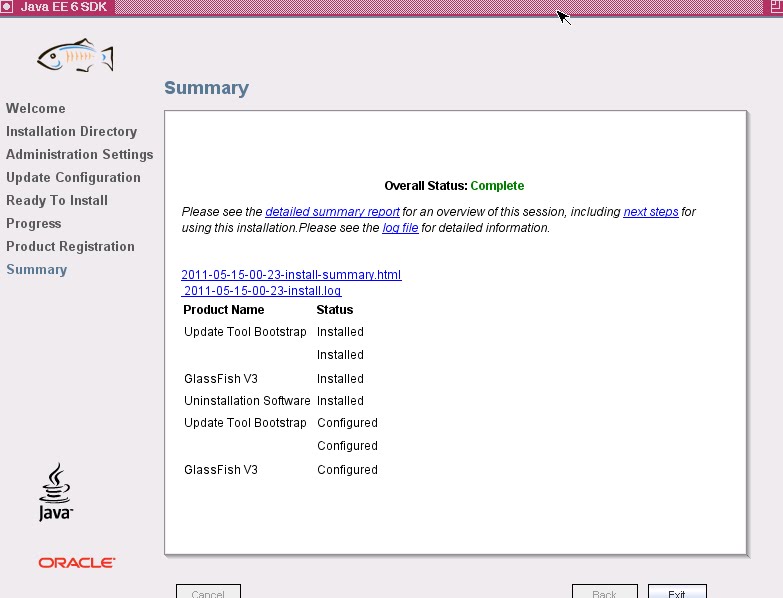Click the Java EE 6 SDK title text
783x598 pixels.
tap(63, 7)
